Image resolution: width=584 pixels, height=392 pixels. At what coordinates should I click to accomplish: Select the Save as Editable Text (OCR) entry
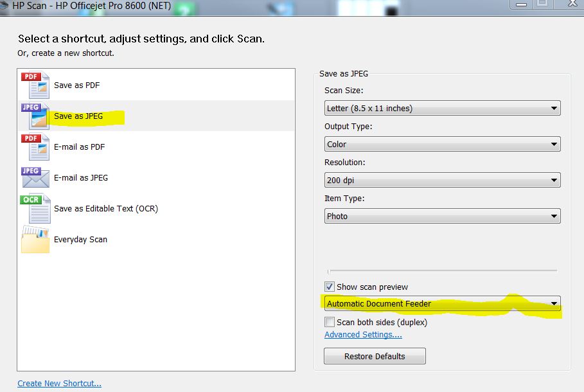pos(106,209)
